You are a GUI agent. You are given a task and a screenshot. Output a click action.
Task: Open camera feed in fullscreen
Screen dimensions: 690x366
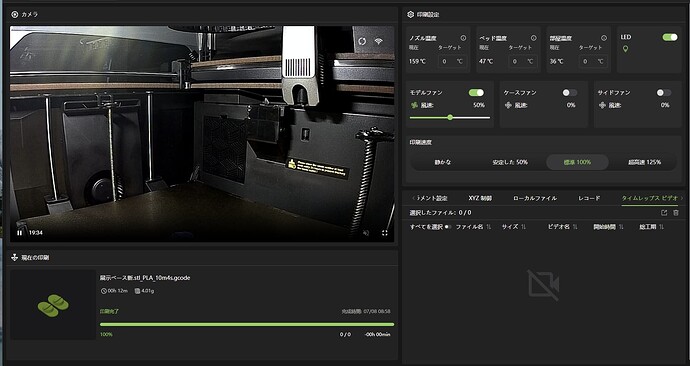pyautogui.click(x=385, y=233)
